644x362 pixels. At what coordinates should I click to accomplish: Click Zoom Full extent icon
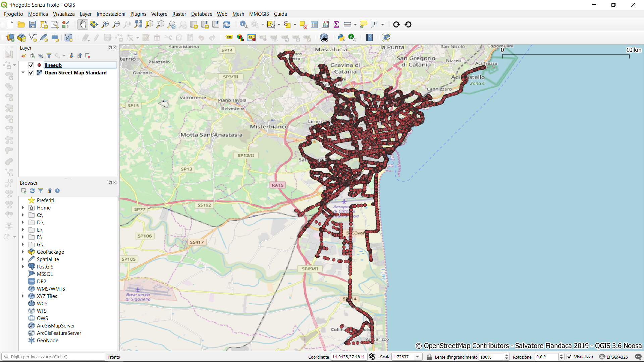pos(138,24)
